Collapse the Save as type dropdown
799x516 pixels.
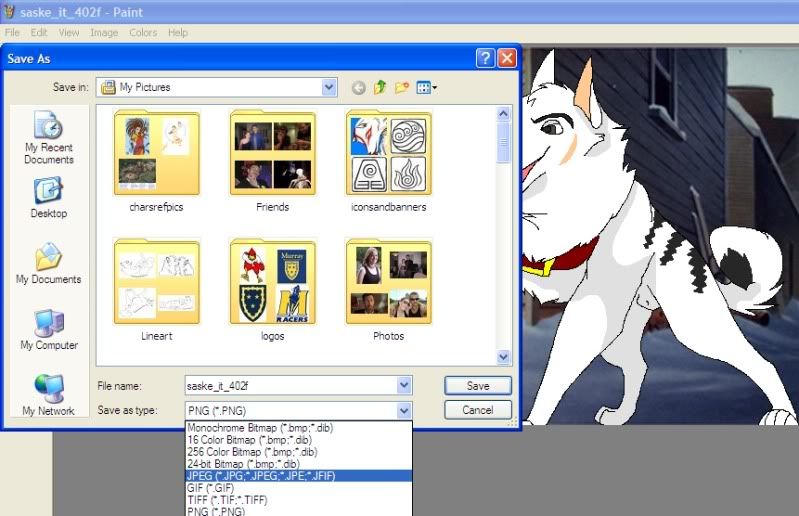pos(404,411)
